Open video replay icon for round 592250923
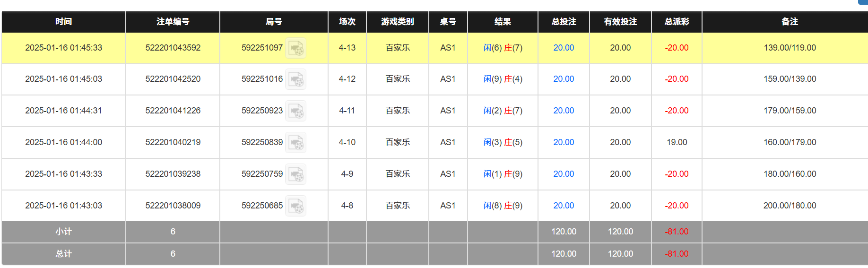868x268 pixels. click(296, 111)
